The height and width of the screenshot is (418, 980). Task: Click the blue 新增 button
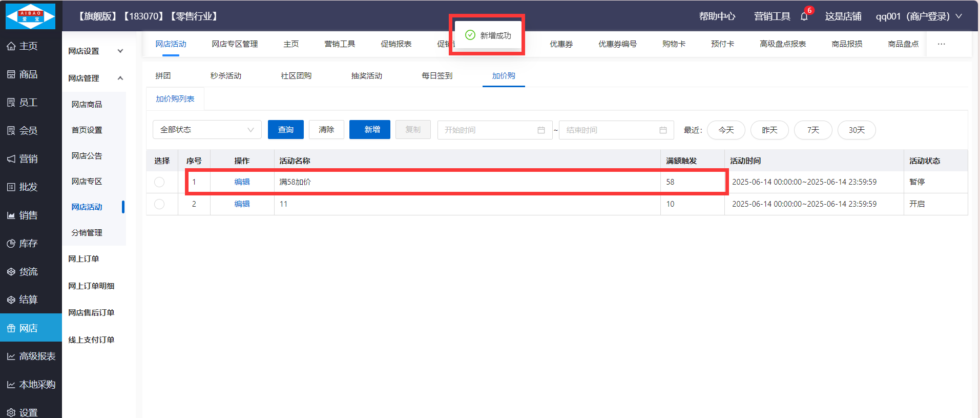(369, 130)
